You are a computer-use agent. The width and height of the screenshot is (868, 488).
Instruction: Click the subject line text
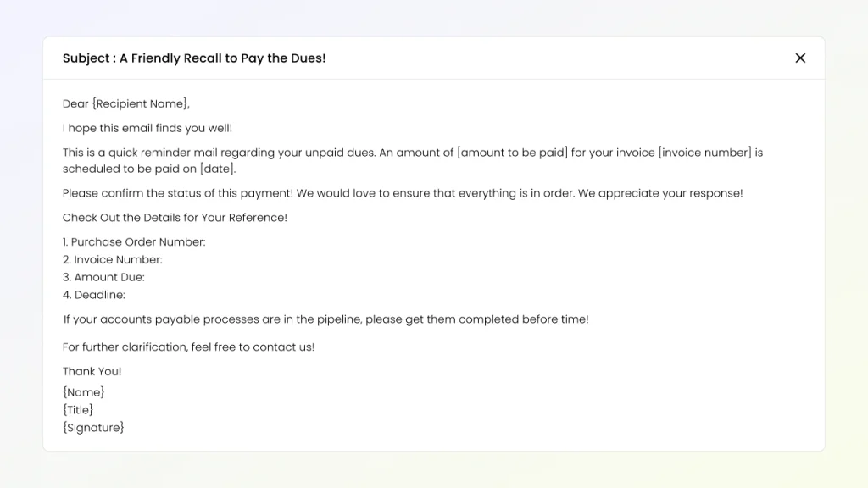point(194,58)
